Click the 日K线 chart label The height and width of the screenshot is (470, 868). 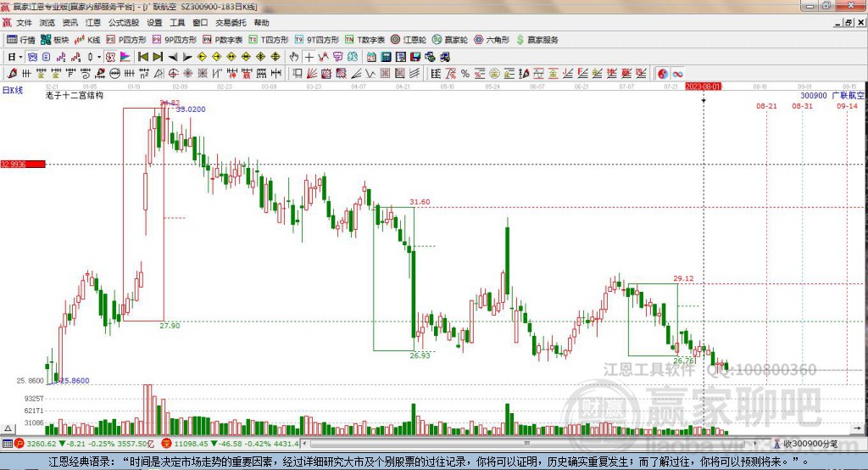[13, 90]
